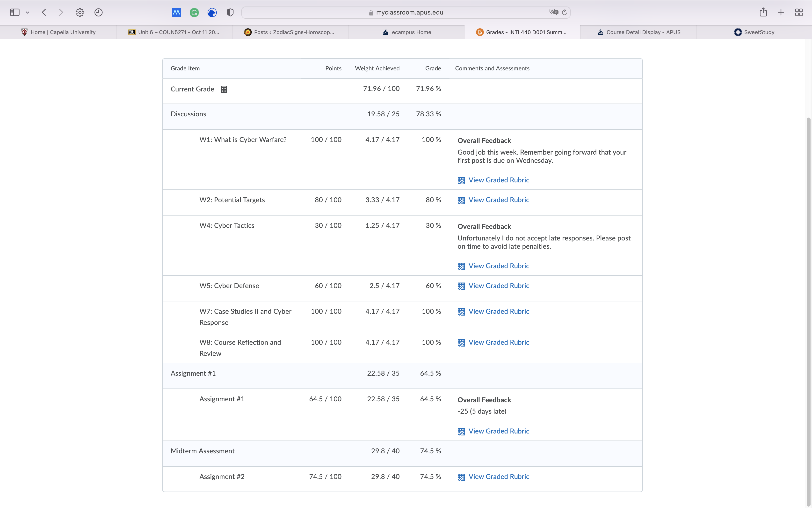
Task: Go forward to the next page
Action: [61, 12]
